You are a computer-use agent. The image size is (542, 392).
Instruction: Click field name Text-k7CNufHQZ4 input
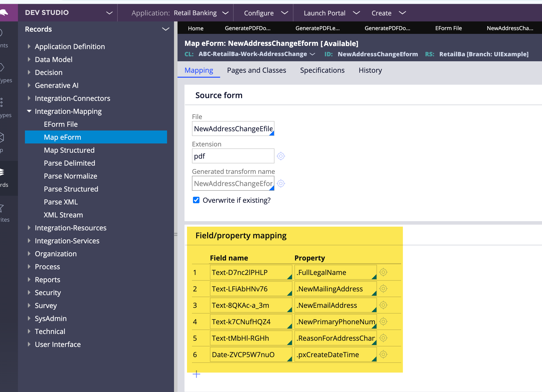click(x=251, y=322)
